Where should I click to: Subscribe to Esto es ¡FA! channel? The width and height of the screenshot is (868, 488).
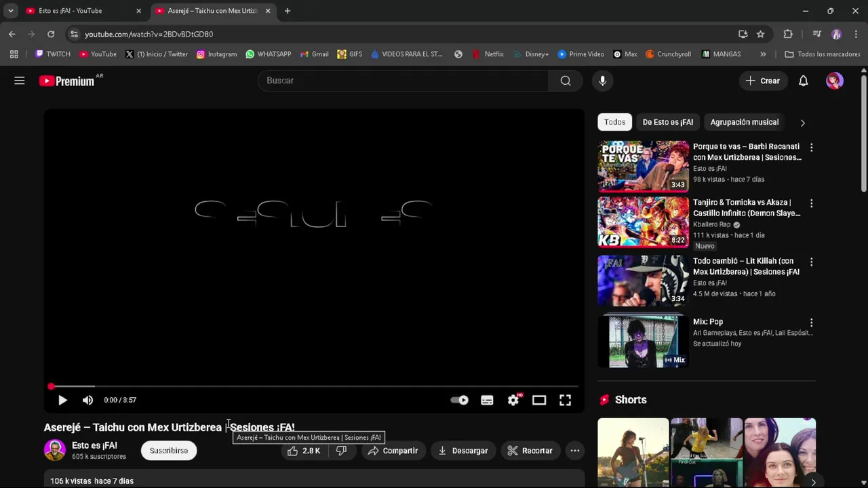point(169,451)
